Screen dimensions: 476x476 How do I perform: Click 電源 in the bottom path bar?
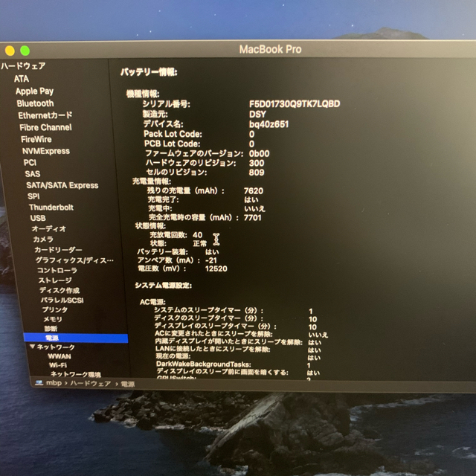point(127,385)
